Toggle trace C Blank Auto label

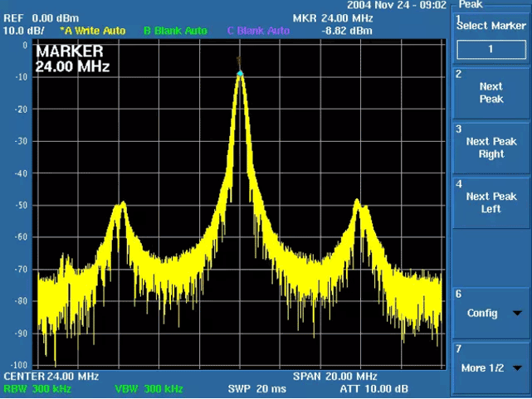[258, 31]
